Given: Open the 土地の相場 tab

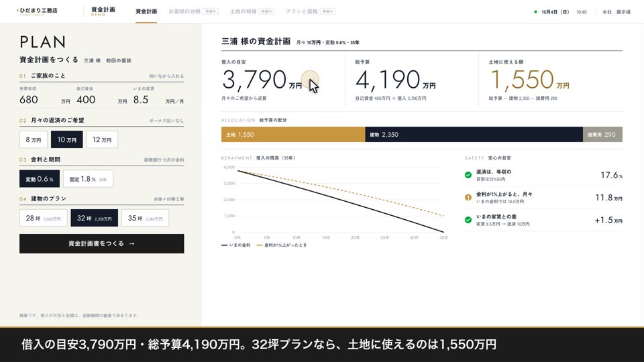Looking at the screenshot, I should (252, 11).
